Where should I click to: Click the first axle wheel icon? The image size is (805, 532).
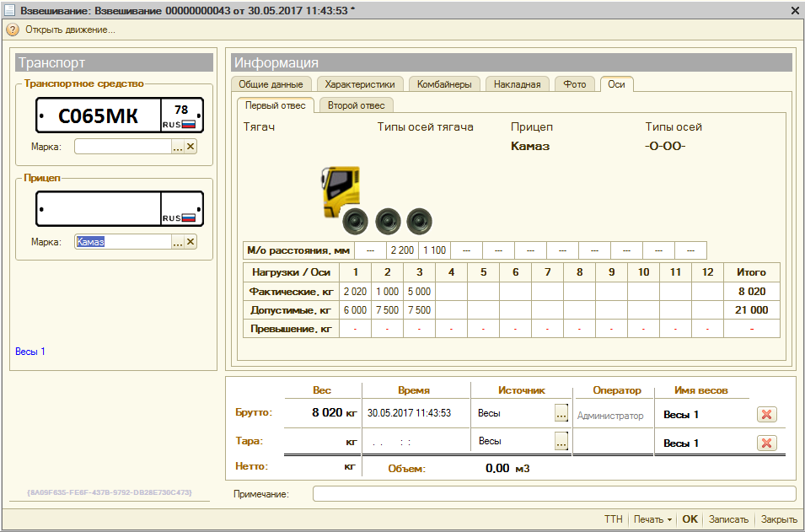(355, 222)
